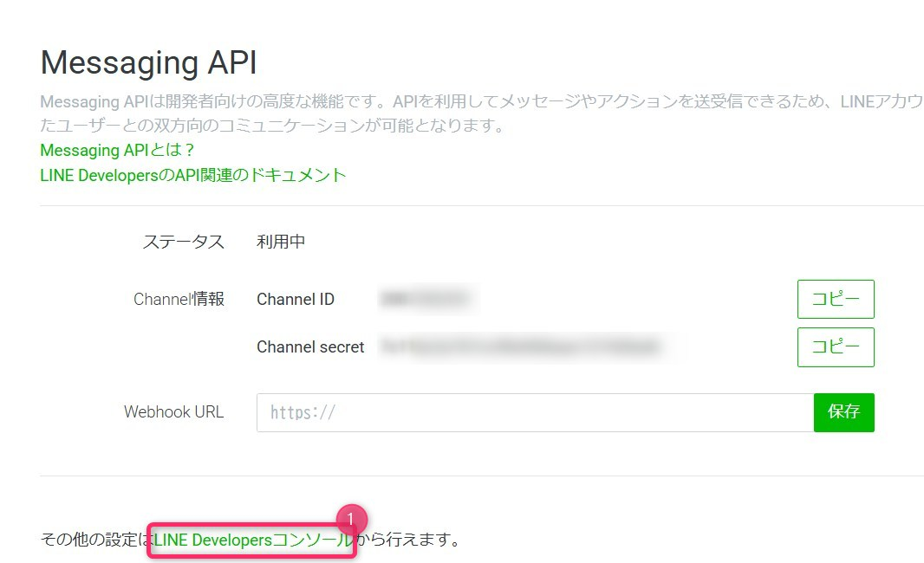The width and height of the screenshot is (924, 563).
Task: Open the LINE Developersコンソール link
Action: 253,540
